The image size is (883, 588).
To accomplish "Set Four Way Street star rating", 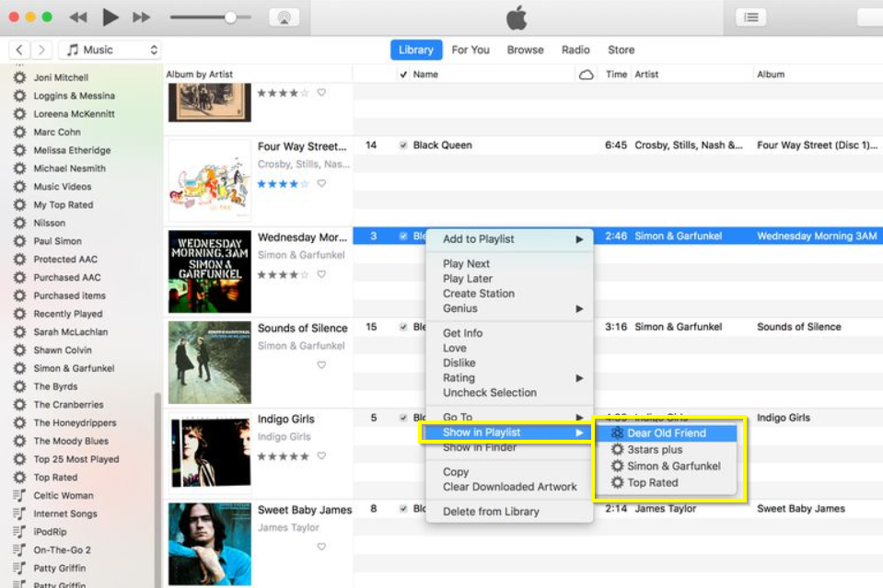I will 283,184.
